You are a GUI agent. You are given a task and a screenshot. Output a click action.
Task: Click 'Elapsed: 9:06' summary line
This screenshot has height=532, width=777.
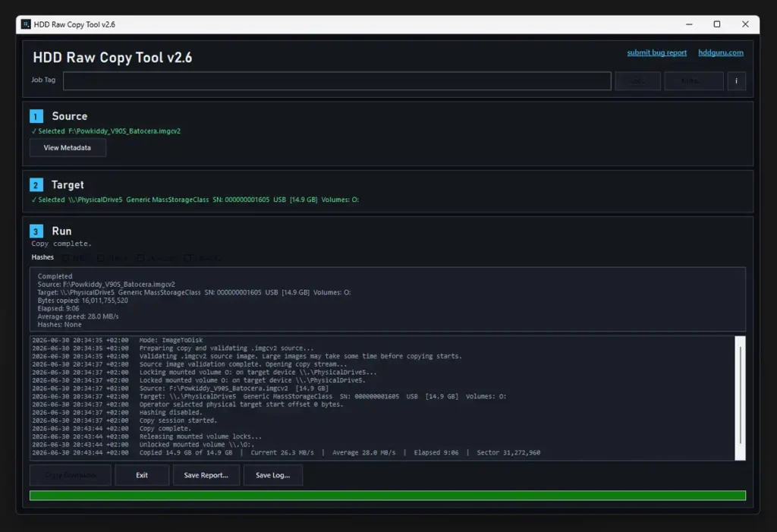(58, 308)
